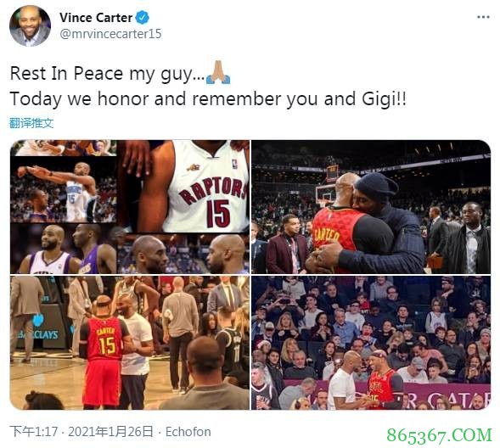
Task: Open the @mrvincecarter15 handle link
Action: pos(110,34)
